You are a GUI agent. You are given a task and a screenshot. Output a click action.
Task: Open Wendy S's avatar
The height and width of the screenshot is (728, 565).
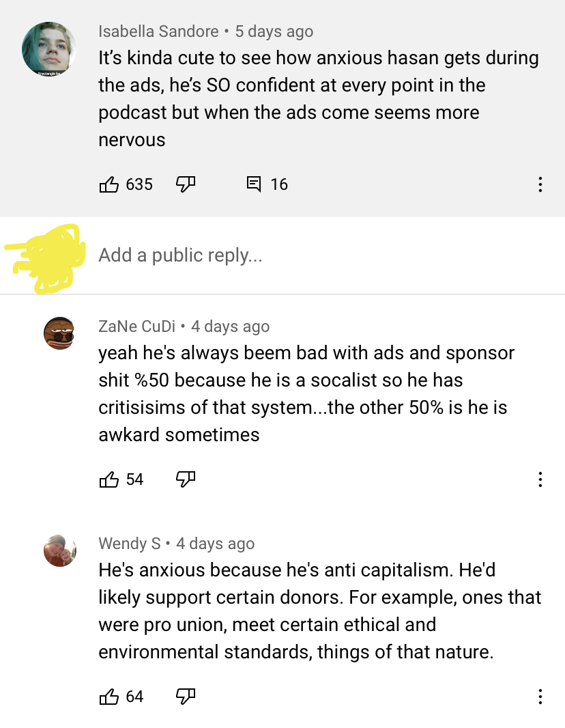coord(59,550)
